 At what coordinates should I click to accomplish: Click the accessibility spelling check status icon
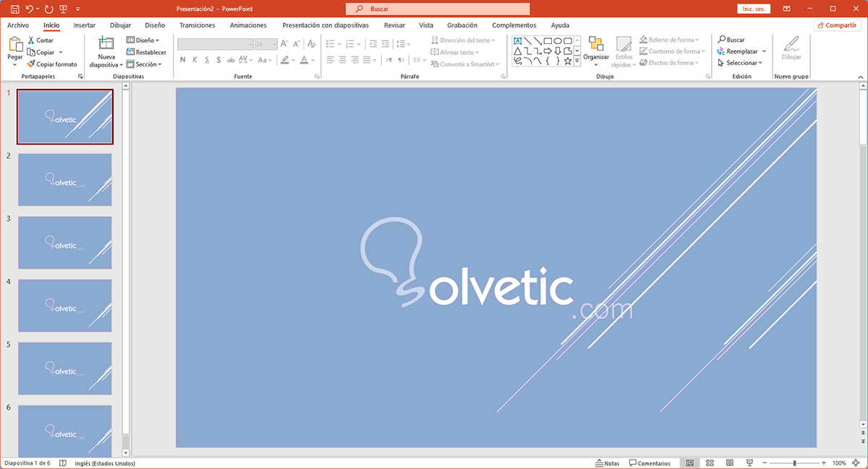(63, 463)
